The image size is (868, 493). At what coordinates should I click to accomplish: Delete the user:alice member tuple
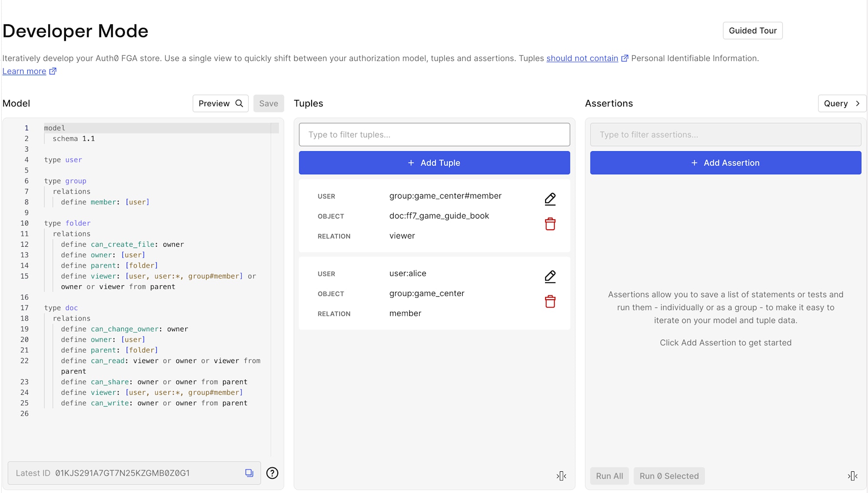pos(550,301)
